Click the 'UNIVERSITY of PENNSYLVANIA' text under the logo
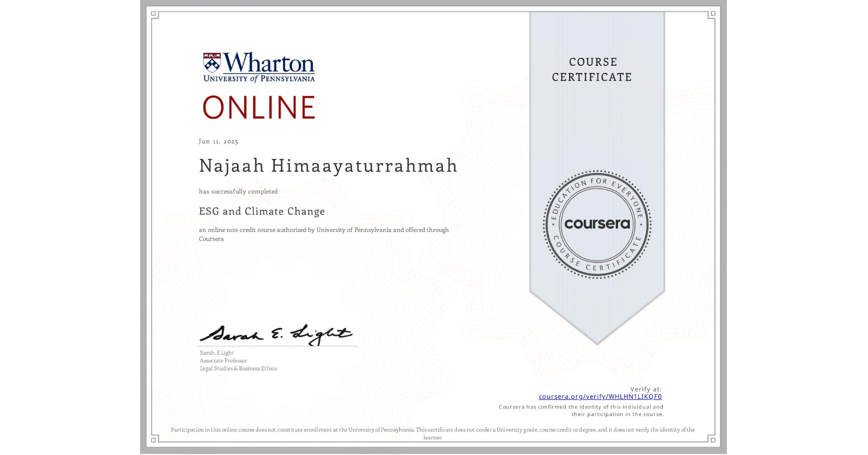The image size is (868, 455). coord(259,79)
